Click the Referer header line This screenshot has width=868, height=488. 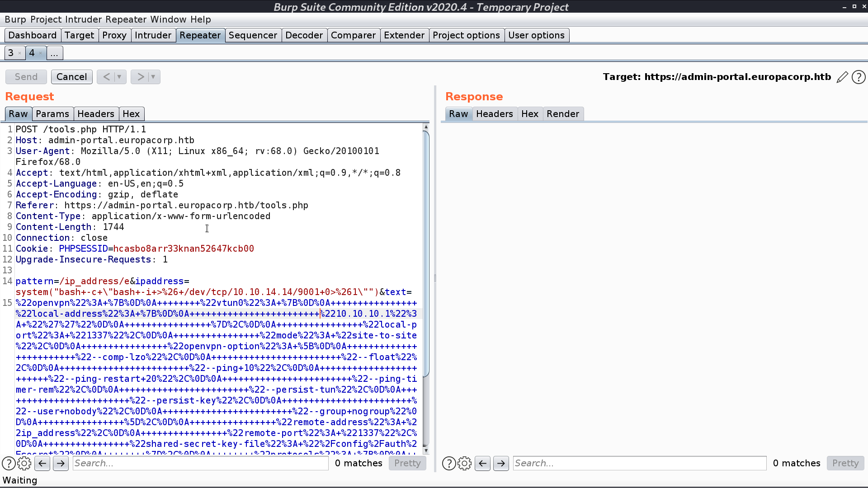click(162, 205)
